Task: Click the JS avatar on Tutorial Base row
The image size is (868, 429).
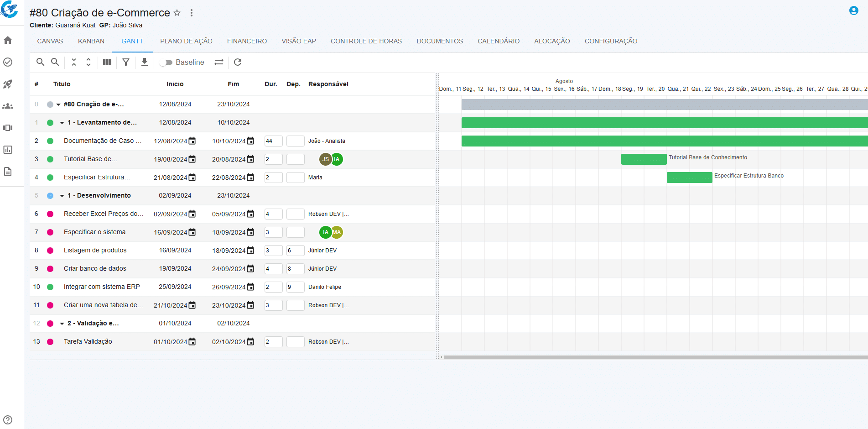Action: click(325, 159)
